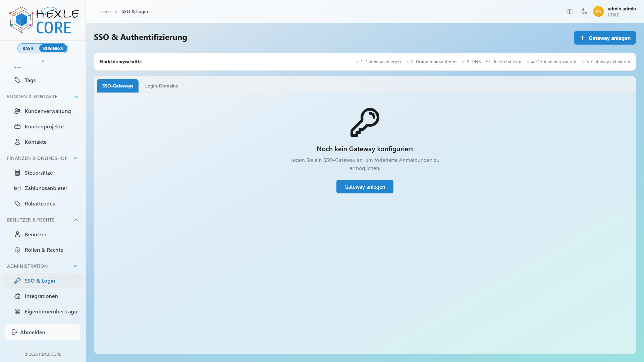Collapse the sidebar with the left chevron

click(43, 62)
